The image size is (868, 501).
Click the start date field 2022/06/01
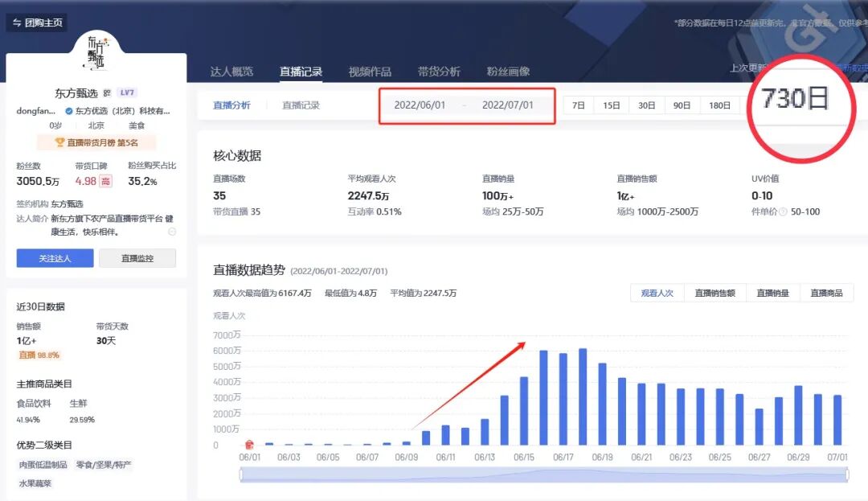tap(420, 105)
